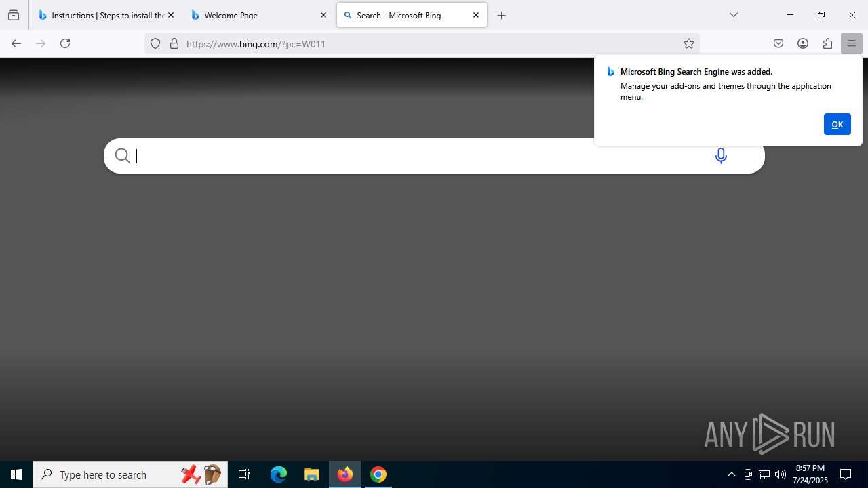Screen dimensions: 868x488
Task: Click OK in the add-on notification
Action: tap(837, 124)
